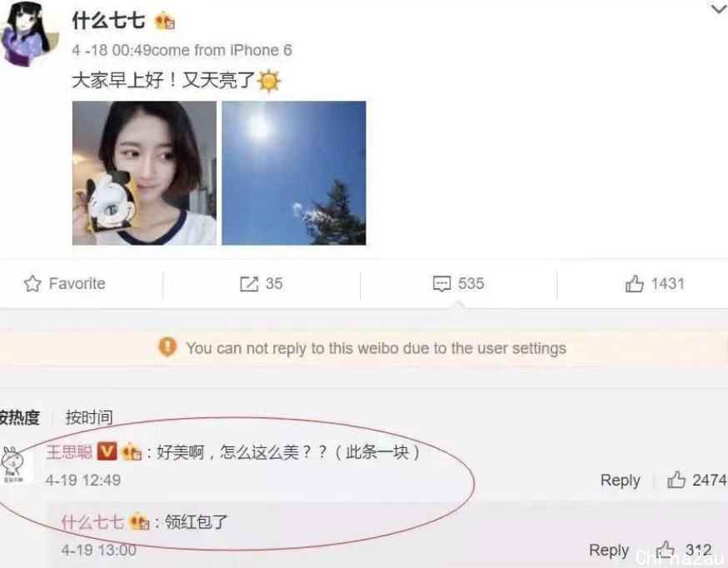Like the post with 1431 thumbs-up

coord(634,283)
